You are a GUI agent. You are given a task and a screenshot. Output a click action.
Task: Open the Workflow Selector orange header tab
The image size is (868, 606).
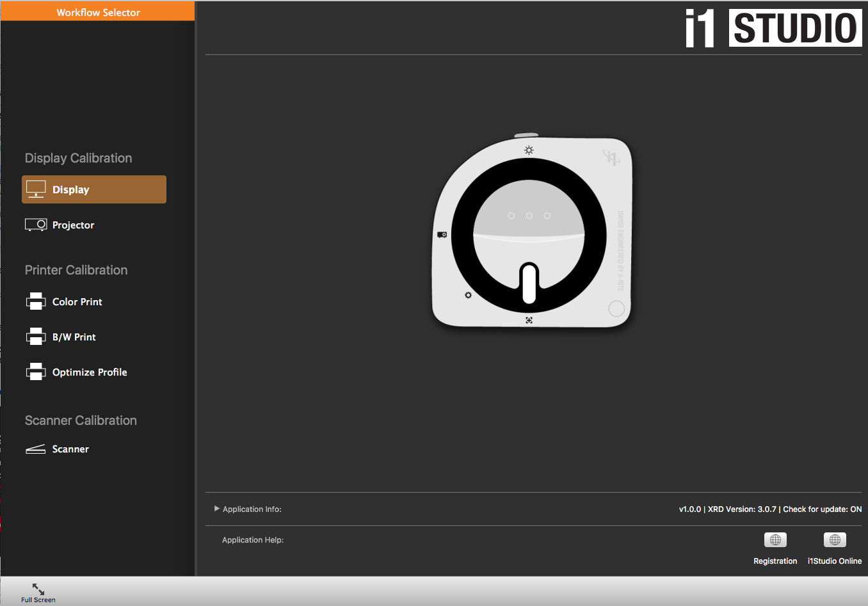(x=98, y=12)
